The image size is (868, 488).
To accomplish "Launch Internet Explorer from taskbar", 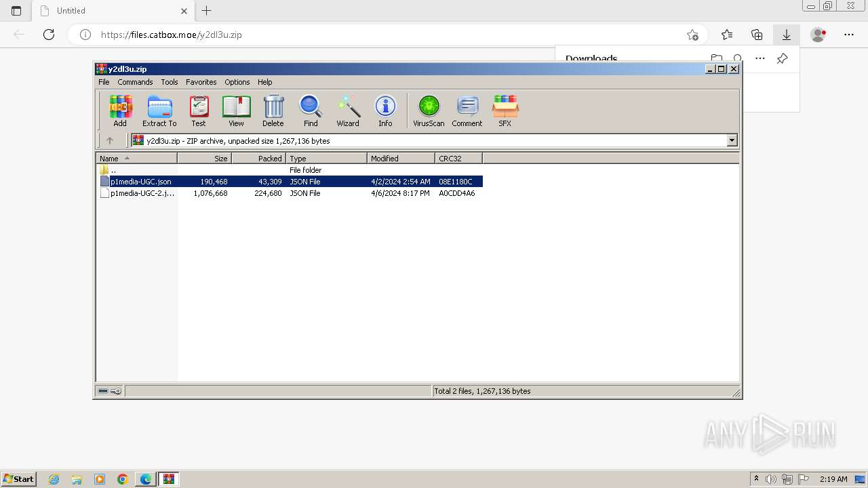I will pyautogui.click(x=54, y=479).
